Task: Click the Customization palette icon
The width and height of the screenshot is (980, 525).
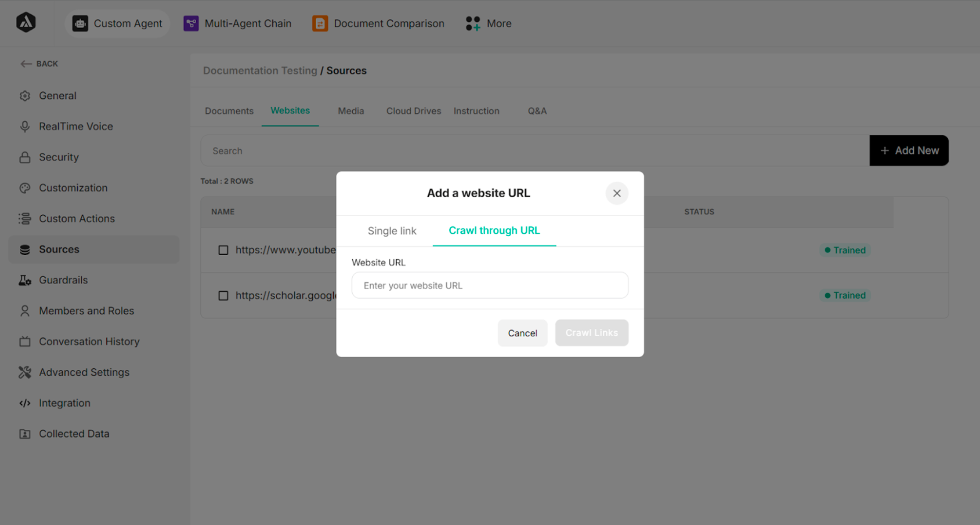Action: [25, 188]
